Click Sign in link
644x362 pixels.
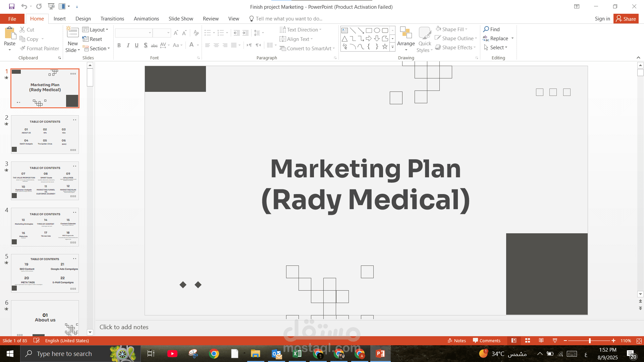pyautogui.click(x=602, y=19)
